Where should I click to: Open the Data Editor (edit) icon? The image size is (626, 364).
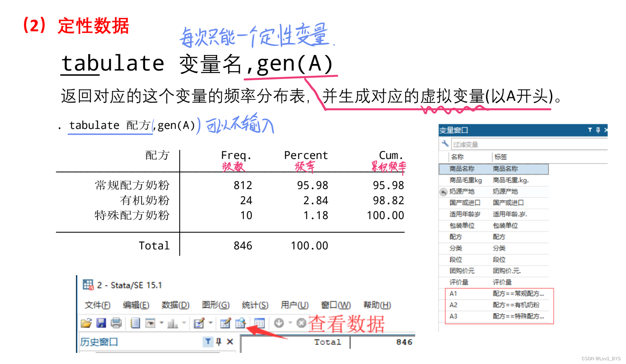[226, 323]
